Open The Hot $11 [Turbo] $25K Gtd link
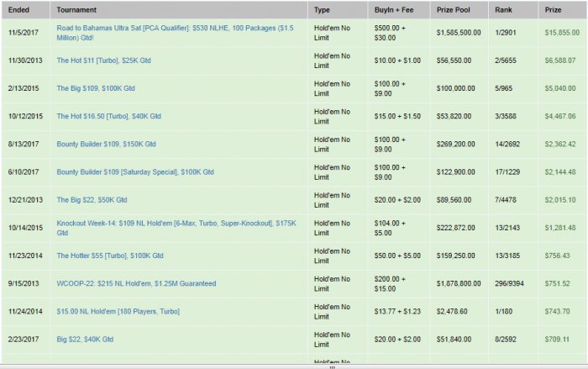 click(104, 61)
